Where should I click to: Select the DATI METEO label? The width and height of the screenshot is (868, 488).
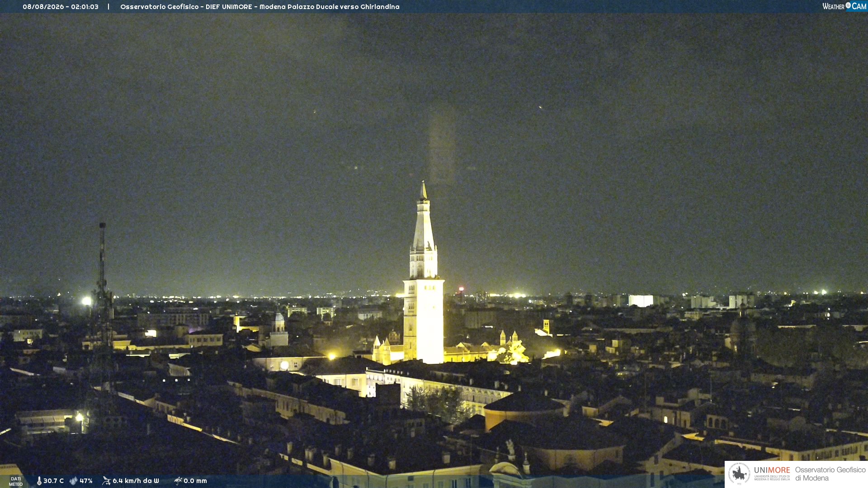[16, 481]
